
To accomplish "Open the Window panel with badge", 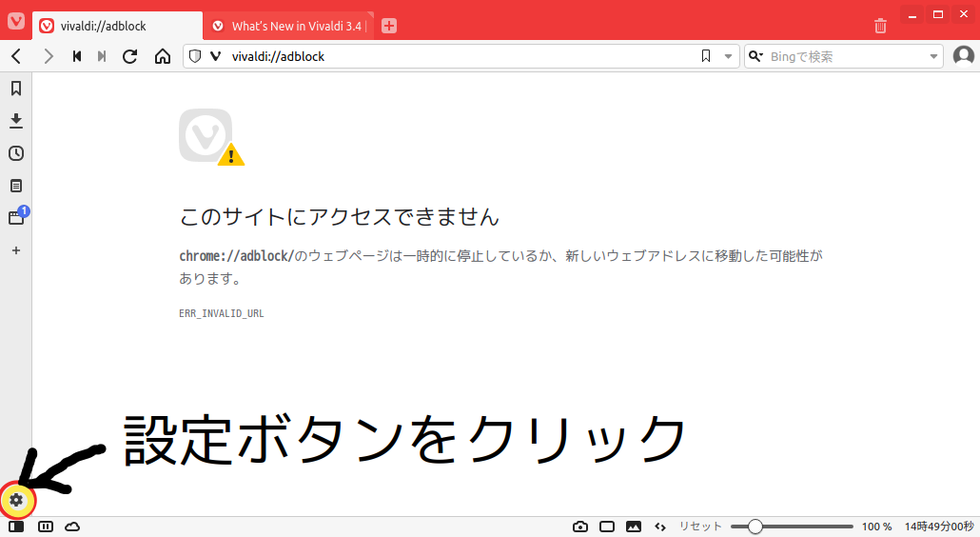I will [x=16, y=218].
